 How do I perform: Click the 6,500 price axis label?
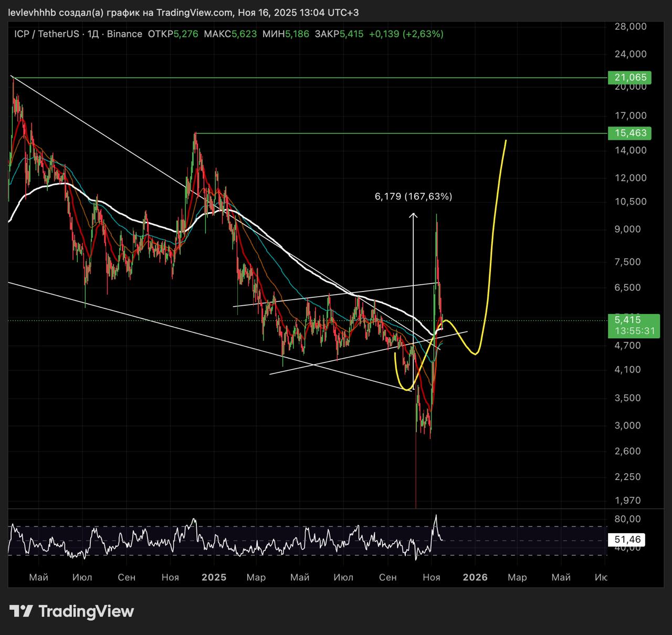click(627, 287)
